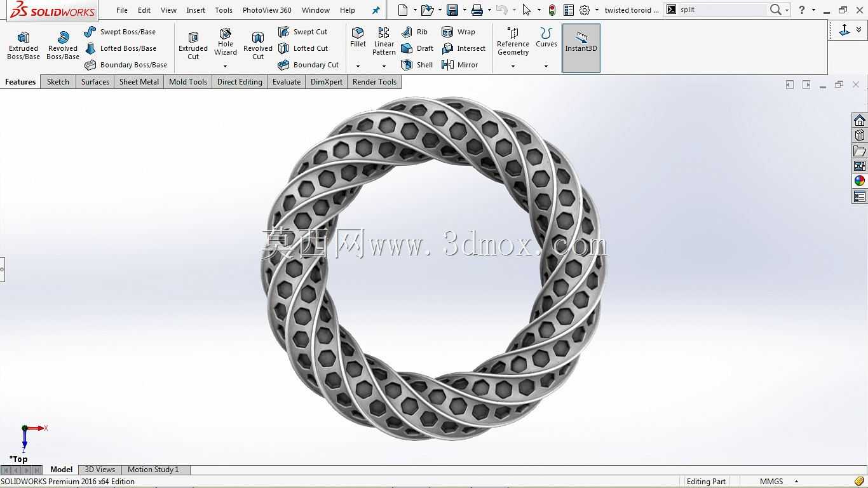Open the Options gear dropdown arrow
Image resolution: width=868 pixels, height=488 pixels.
(x=597, y=10)
